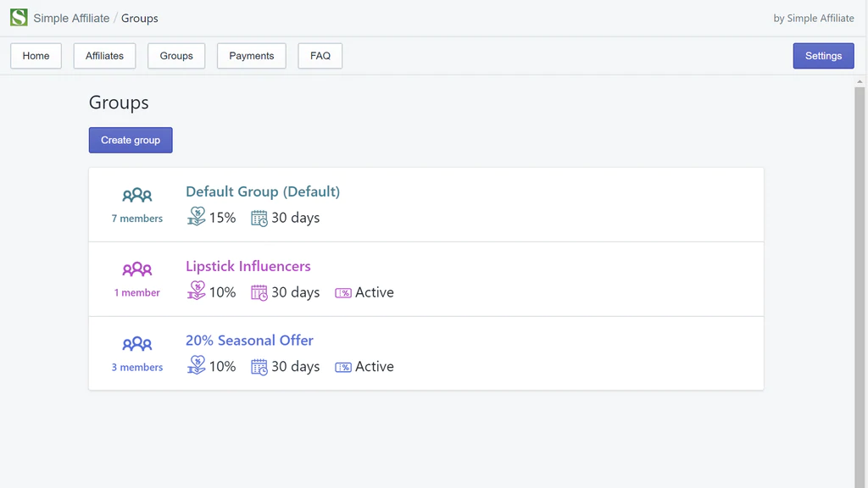Switch to the Payments tab
Viewport: 868px width, 488px height.
coord(252,56)
